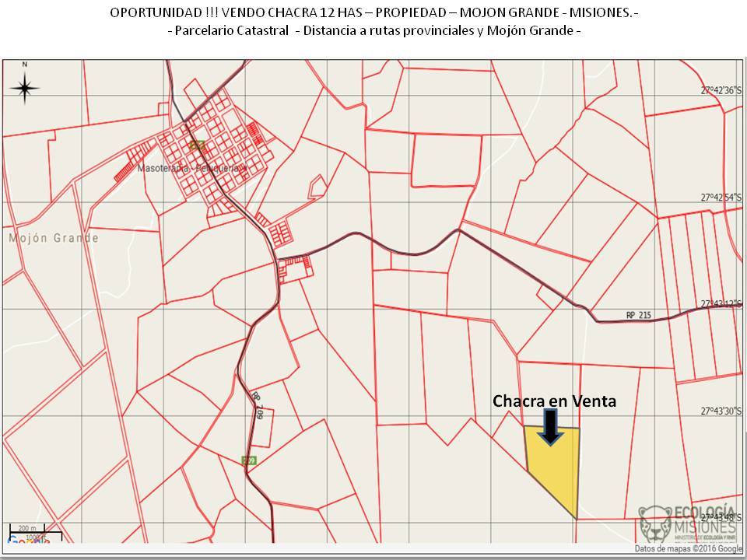Click the OPORTUNIDAD VENDO CHACRA title line

pos(374,14)
